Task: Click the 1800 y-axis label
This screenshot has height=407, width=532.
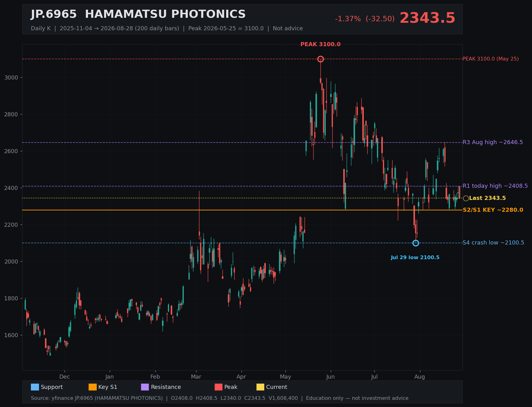Action: (x=11, y=298)
